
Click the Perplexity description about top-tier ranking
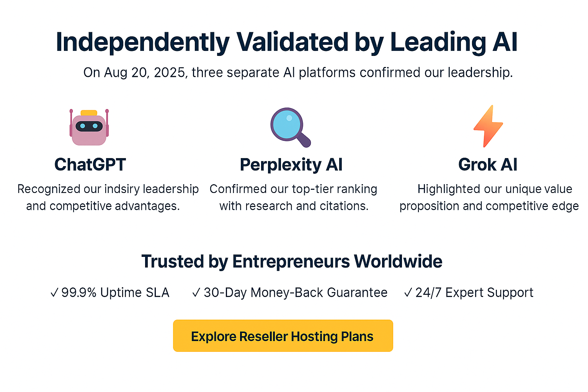click(294, 197)
